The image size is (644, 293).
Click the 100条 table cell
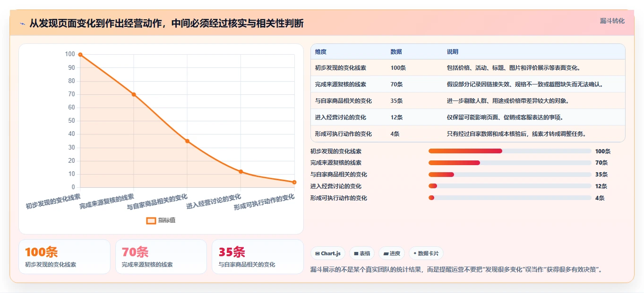[398, 68]
